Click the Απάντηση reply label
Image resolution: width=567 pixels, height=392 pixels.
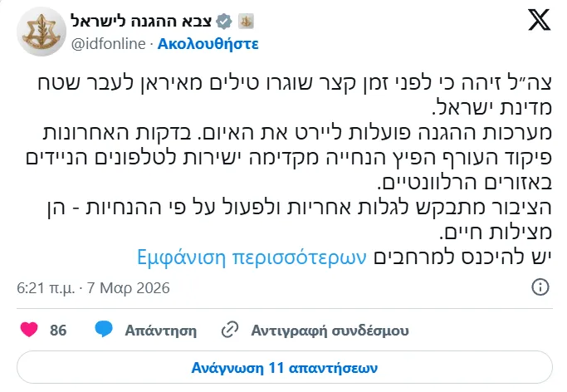coord(160,331)
